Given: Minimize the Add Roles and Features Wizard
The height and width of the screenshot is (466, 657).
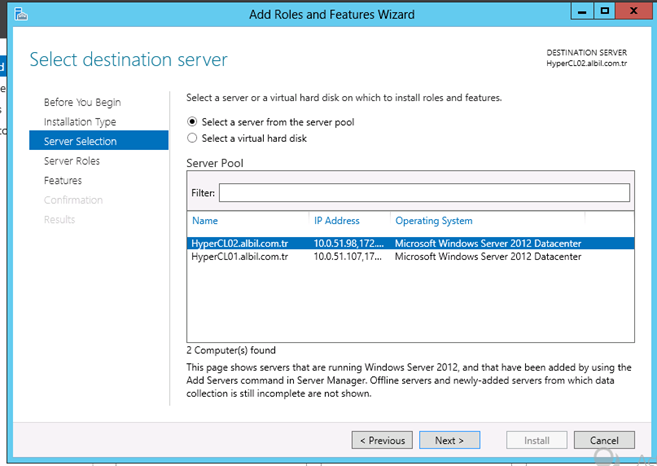Looking at the screenshot, I should click(582, 11).
